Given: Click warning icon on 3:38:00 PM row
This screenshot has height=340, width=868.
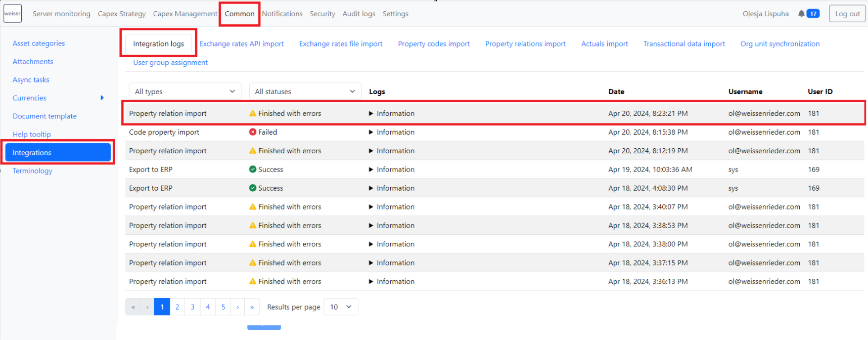Looking at the screenshot, I should 253,244.
